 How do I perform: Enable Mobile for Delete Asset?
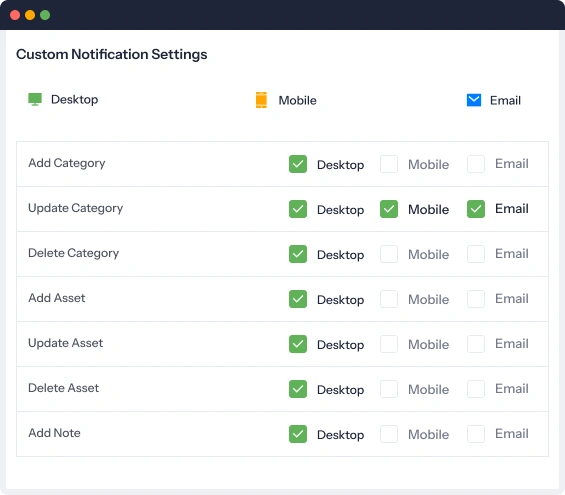(389, 389)
